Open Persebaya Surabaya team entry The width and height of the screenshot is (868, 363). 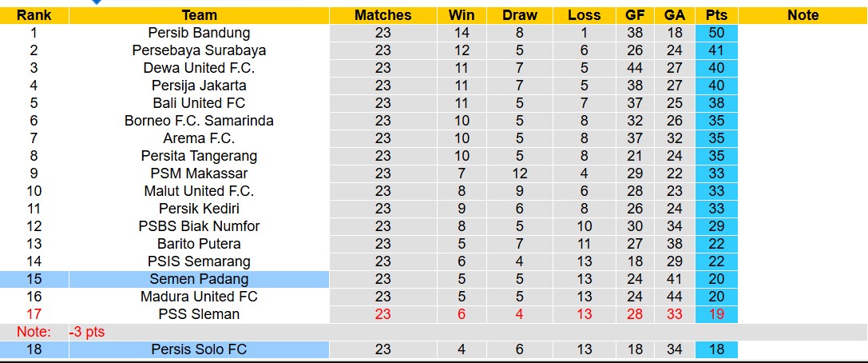199,50
